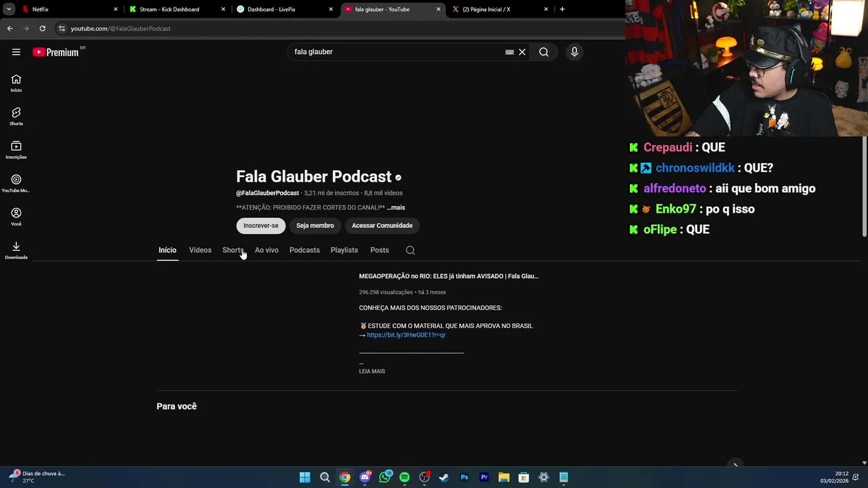Launch Premiere Pro from the taskbar
This screenshot has width=868, height=488.
click(484, 477)
